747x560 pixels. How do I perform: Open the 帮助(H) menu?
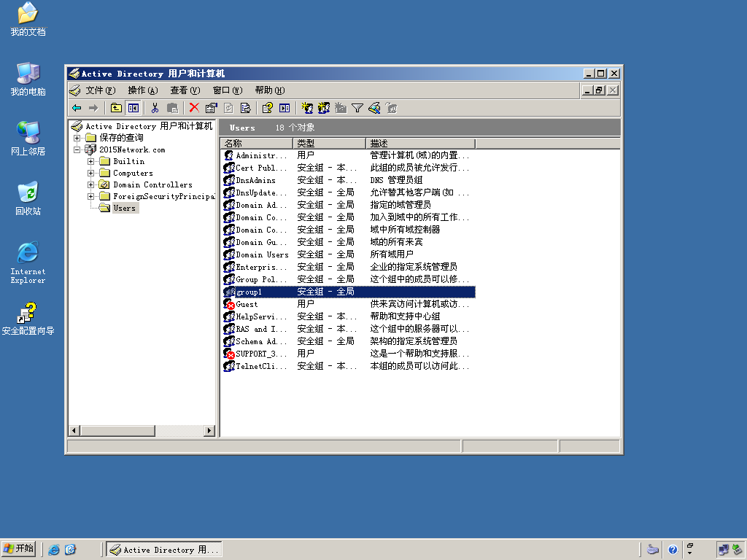[270, 90]
